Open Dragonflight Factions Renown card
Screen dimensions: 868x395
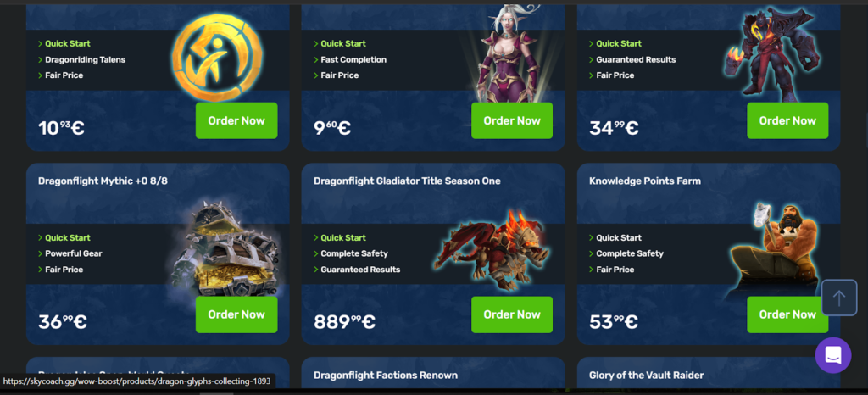[x=386, y=376]
